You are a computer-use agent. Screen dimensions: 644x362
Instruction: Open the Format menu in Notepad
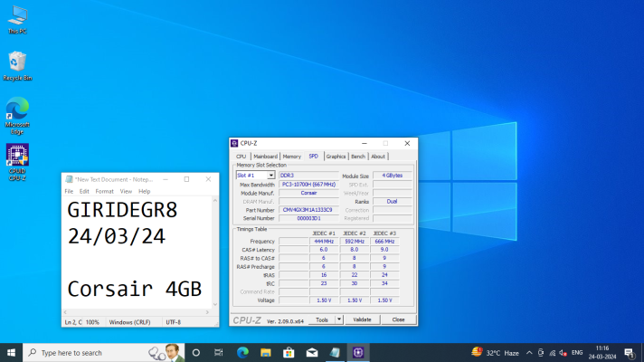point(104,192)
